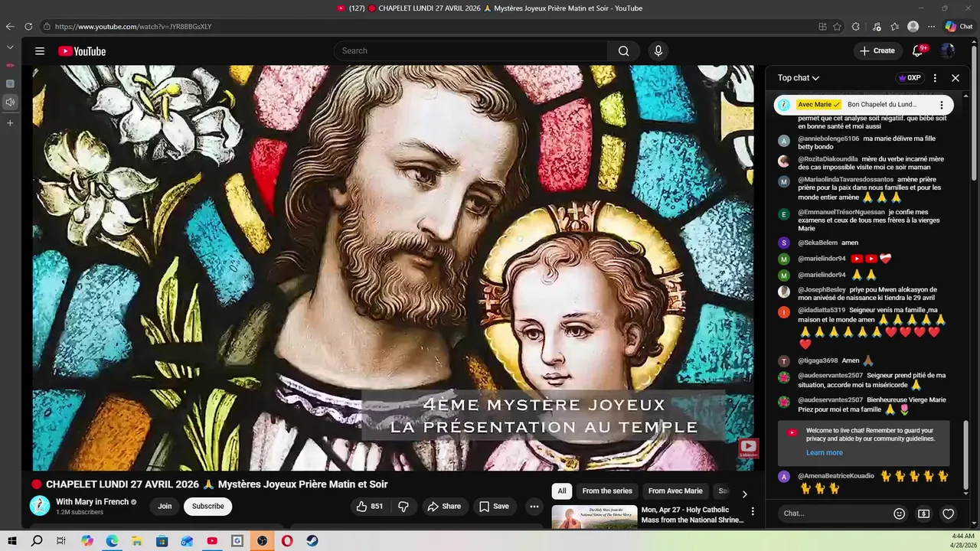The image size is (980, 551).
Task: Expand the Top chat dropdown
Action: [799, 78]
